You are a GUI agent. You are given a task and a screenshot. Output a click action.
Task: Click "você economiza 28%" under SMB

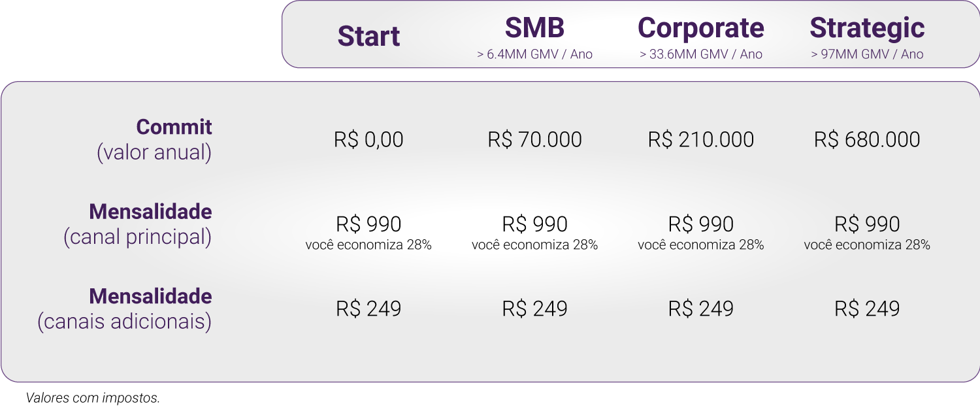(x=534, y=245)
